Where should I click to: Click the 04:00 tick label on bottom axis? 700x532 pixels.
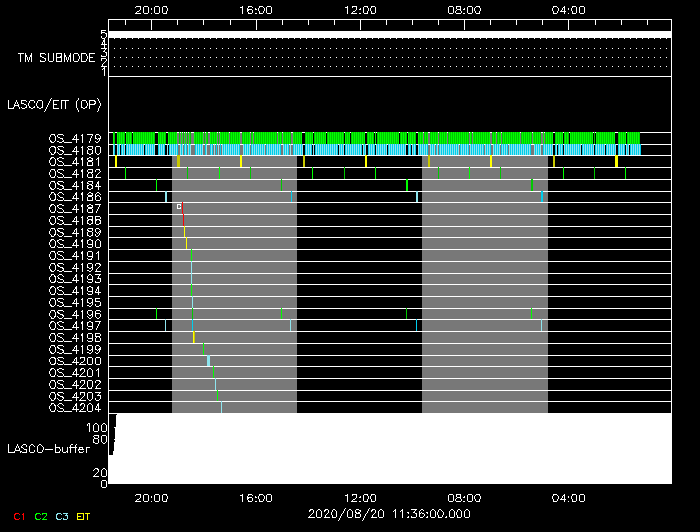coord(568,497)
